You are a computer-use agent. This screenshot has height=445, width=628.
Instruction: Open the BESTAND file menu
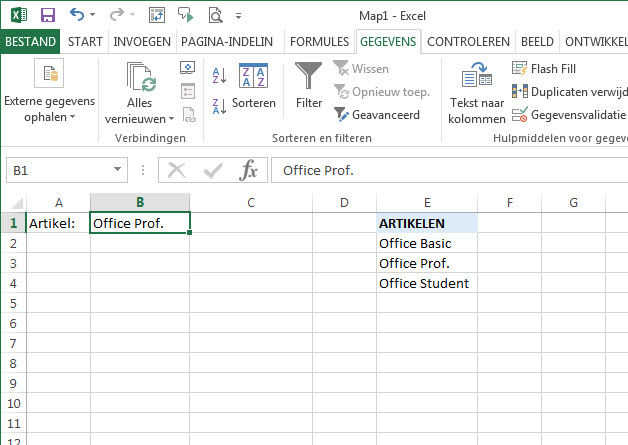[30, 42]
